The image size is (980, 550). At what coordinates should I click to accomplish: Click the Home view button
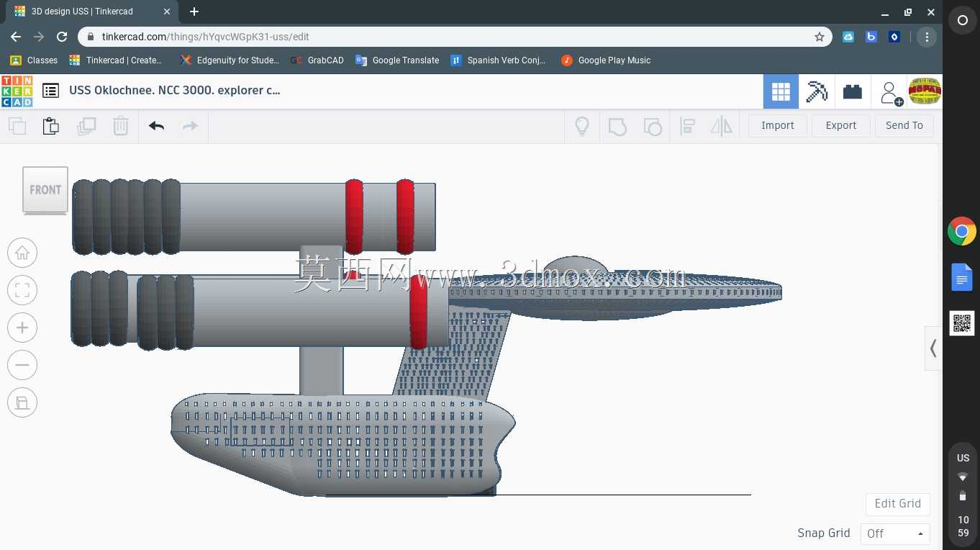22,253
